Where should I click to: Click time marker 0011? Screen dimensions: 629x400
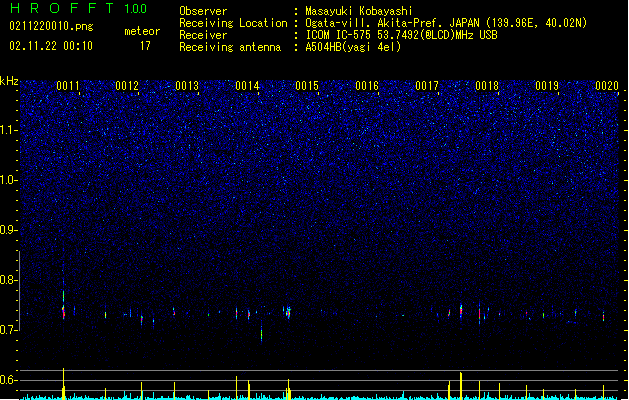click(x=68, y=86)
